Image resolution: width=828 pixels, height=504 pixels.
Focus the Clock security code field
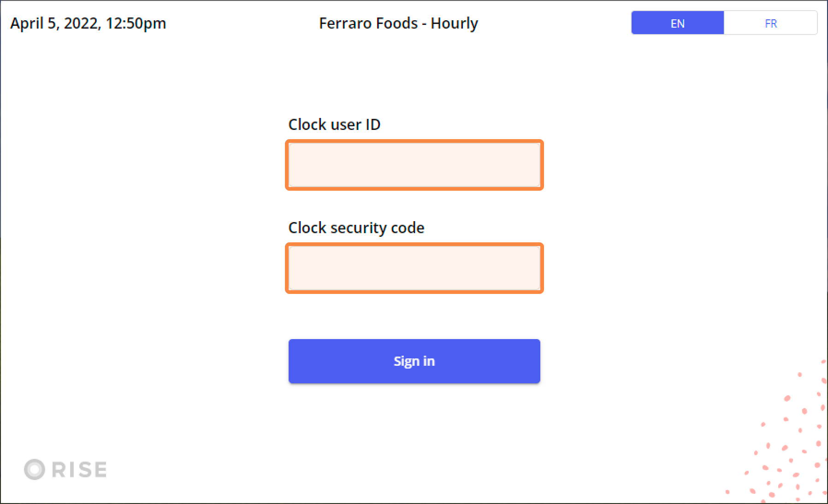[x=414, y=268]
